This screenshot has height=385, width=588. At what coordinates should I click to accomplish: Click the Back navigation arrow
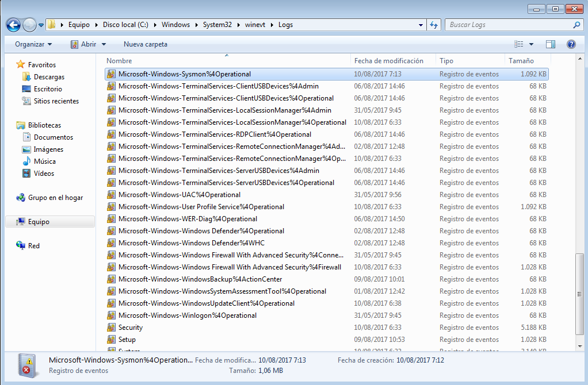[x=14, y=25]
